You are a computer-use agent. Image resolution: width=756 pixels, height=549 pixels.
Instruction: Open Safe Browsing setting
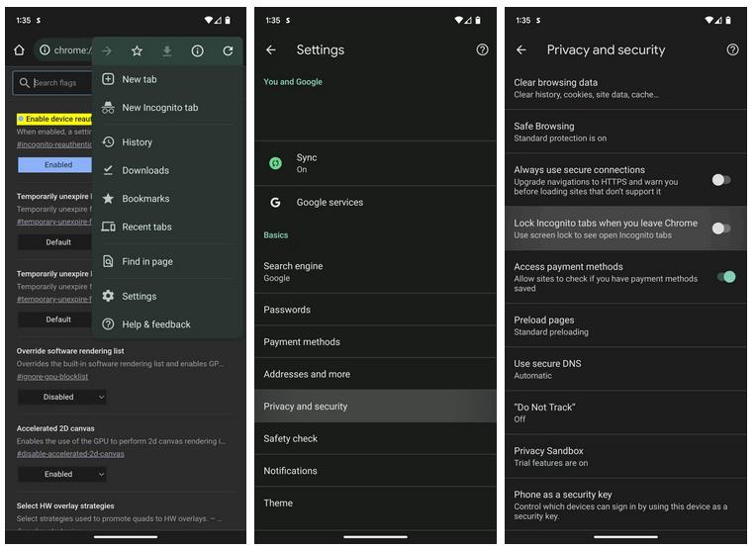point(625,132)
